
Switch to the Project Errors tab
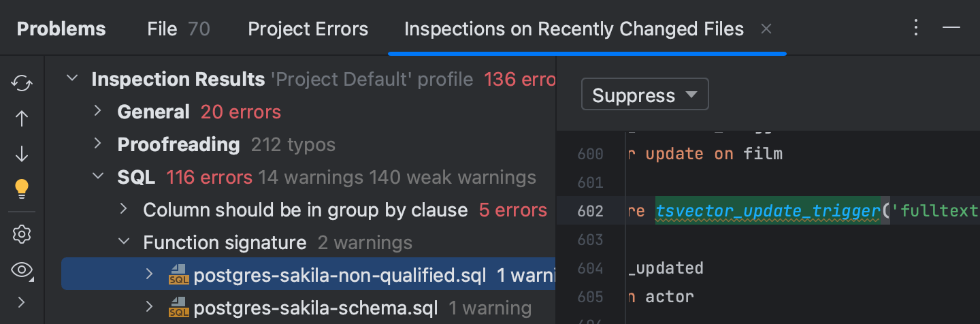point(308,29)
